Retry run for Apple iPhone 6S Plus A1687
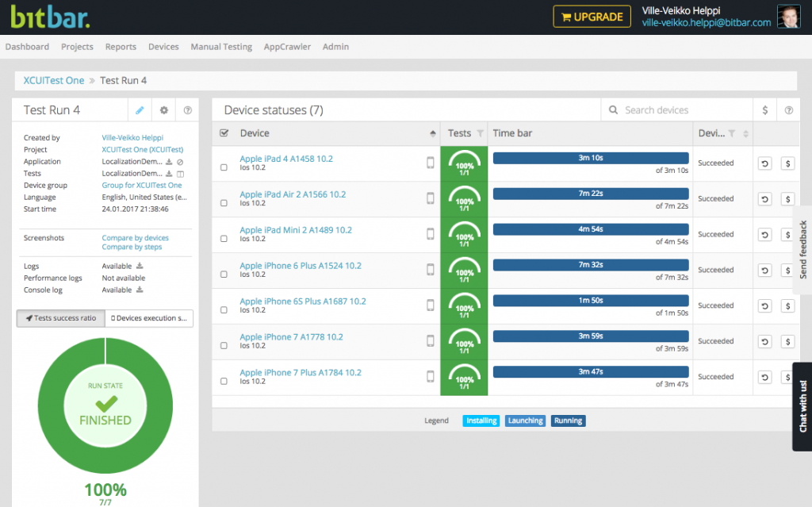 coord(765,305)
